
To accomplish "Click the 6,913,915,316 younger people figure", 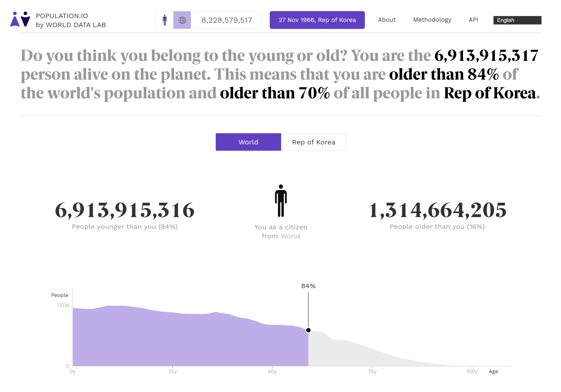I will click(125, 210).
